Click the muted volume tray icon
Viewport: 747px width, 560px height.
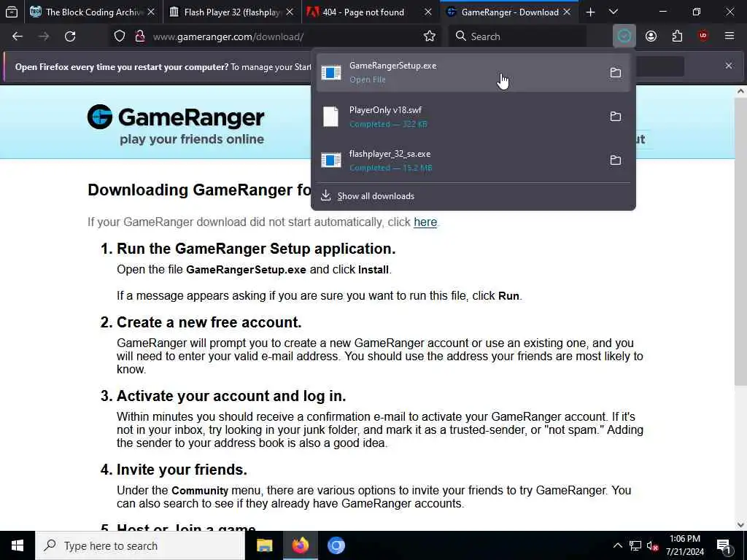[x=653, y=545]
